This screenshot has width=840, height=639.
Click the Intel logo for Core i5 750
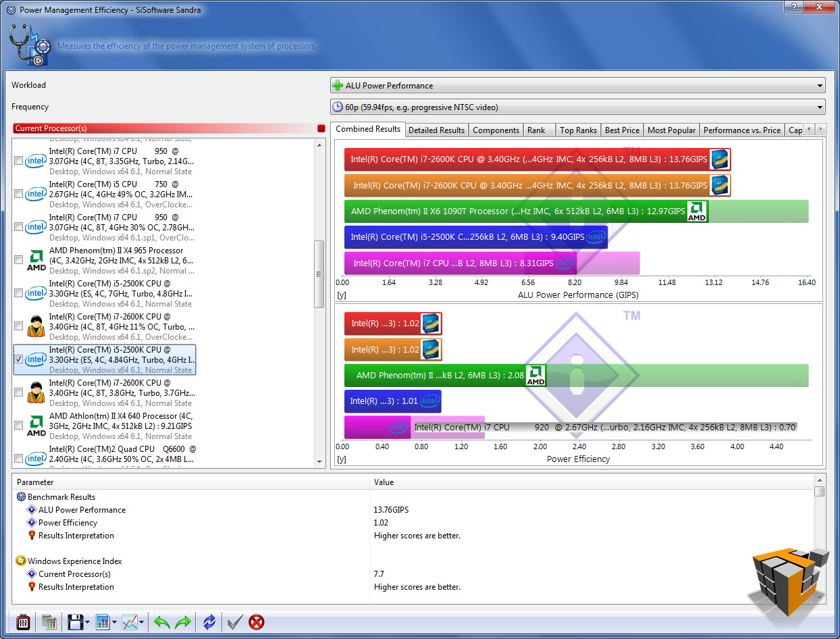point(36,194)
